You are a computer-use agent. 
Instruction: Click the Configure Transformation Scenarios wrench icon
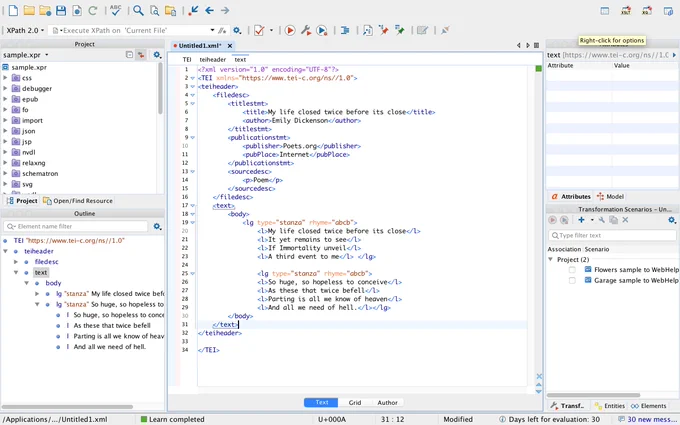306,30
